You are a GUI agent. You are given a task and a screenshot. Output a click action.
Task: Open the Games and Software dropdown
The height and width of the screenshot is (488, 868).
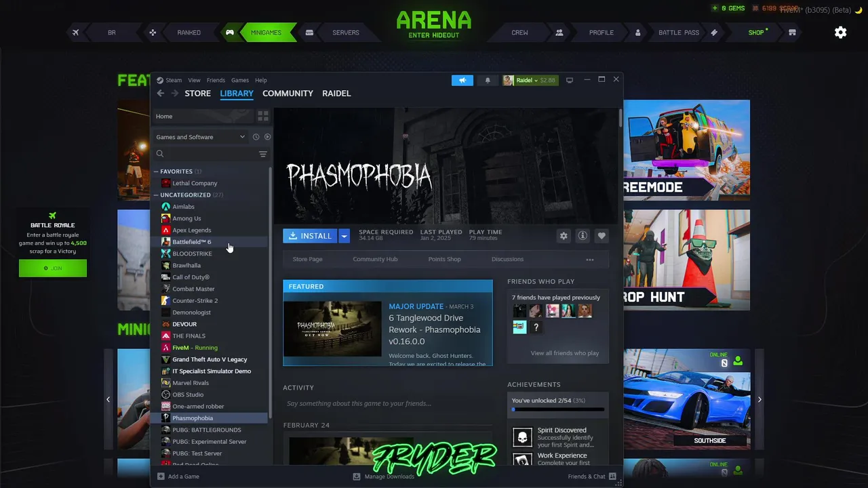coord(200,137)
